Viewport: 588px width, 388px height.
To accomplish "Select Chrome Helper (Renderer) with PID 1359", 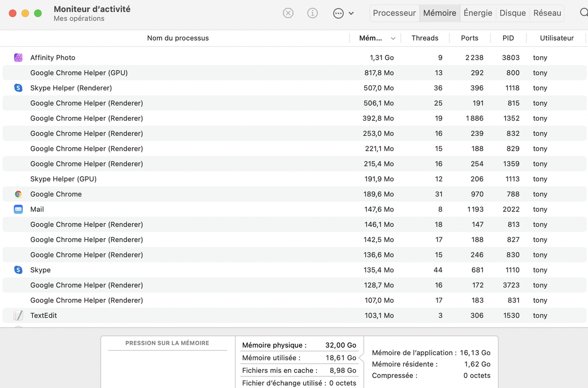I will (x=295, y=163).
